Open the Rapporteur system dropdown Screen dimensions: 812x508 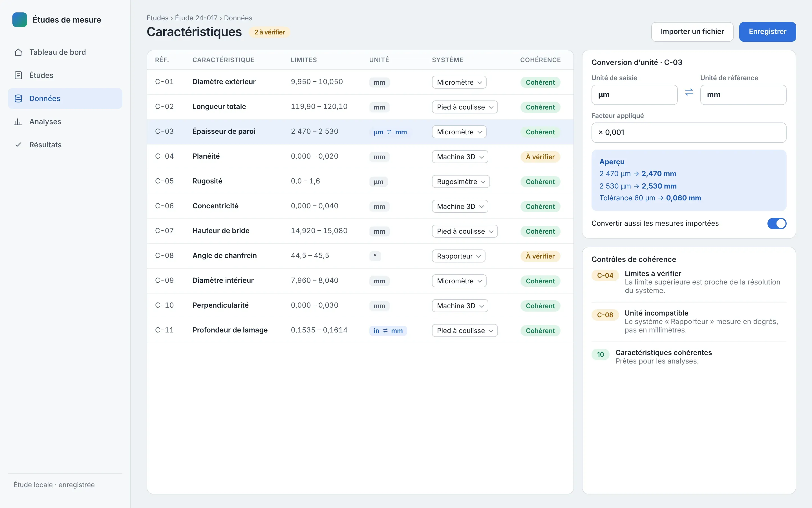click(458, 256)
